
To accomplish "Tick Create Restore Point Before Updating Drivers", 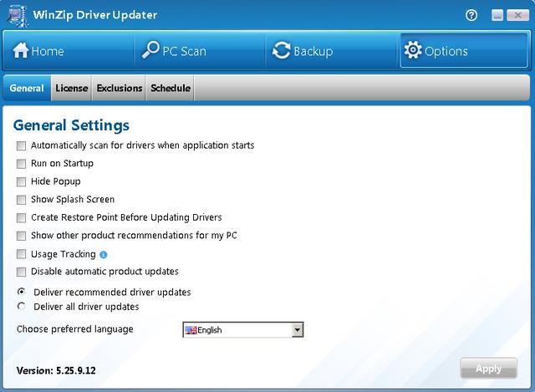I will 21,217.
